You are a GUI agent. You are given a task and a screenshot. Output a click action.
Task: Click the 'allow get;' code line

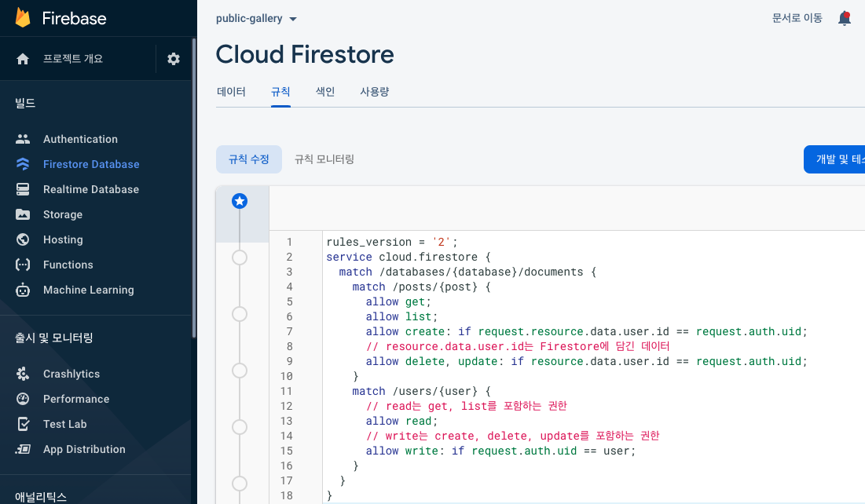click(x=398, y=301)
